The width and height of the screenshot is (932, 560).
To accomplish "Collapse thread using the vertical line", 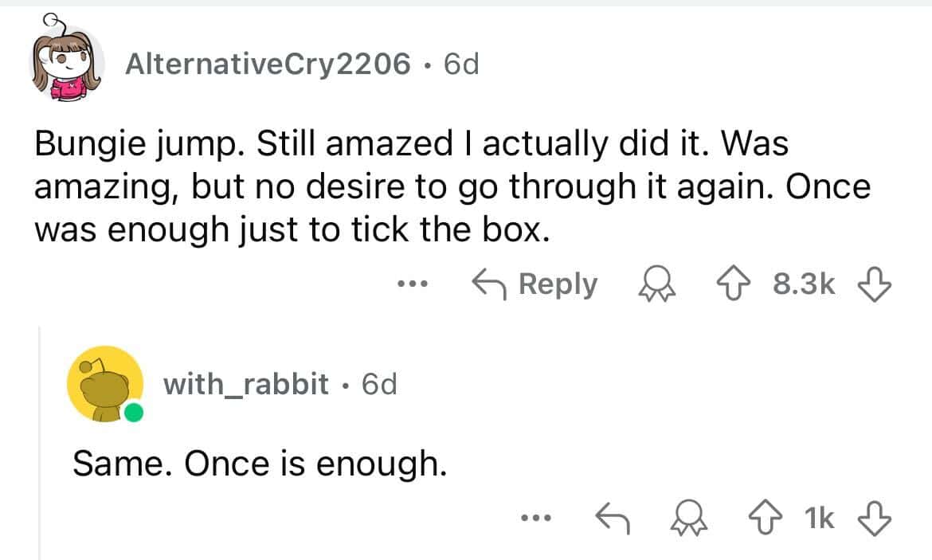I will tap(38, 446).
